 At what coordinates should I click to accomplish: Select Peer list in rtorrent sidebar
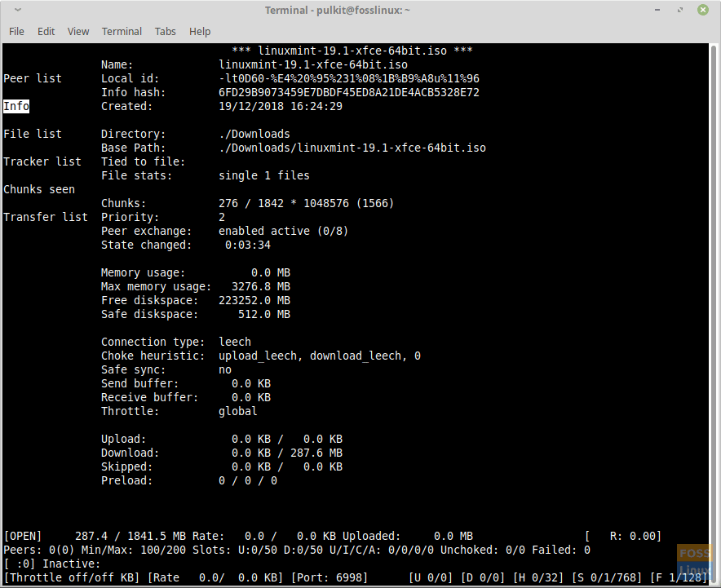click(32, 78)
